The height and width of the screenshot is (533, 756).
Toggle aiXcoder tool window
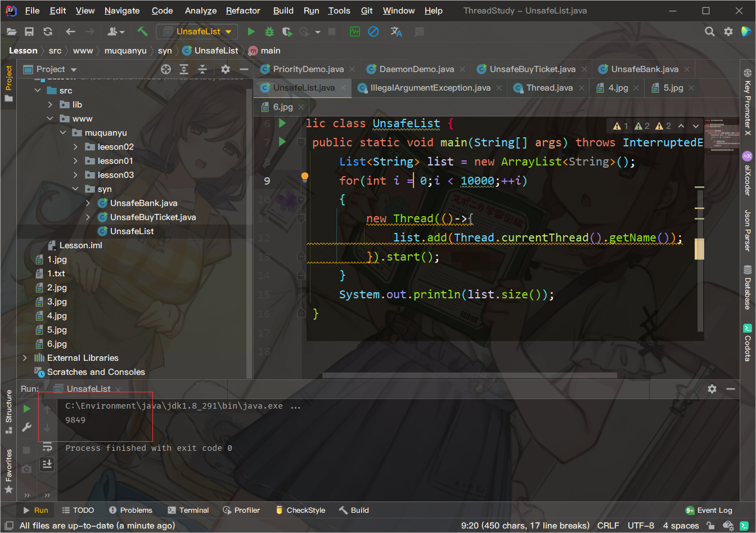point(748,173)
